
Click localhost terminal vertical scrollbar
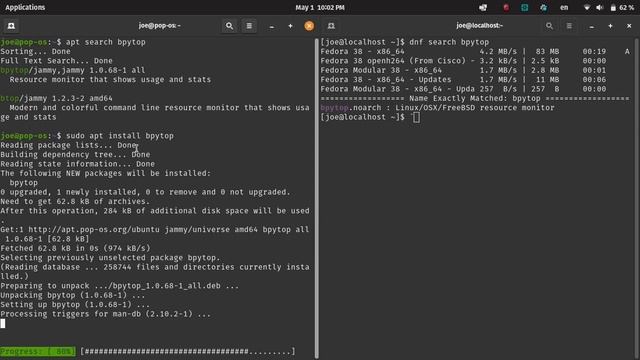pyautogui.click(x=636, y=198)
